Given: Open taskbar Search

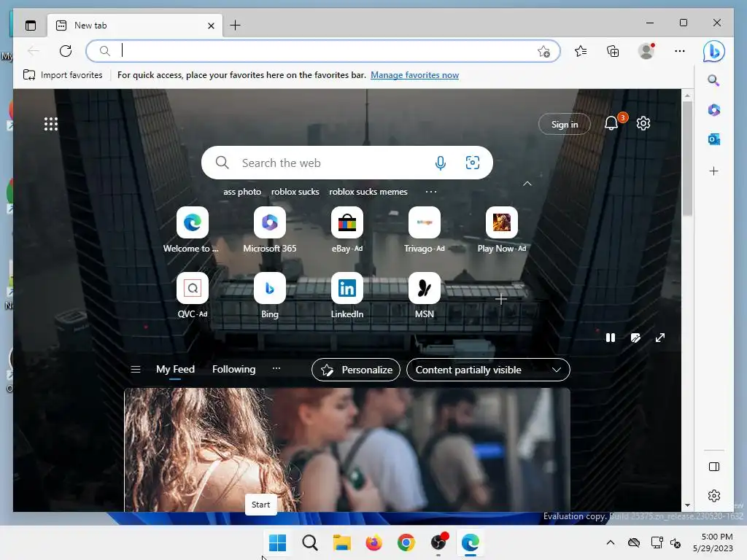Looking at the screenshot, I should click(309, 542).
